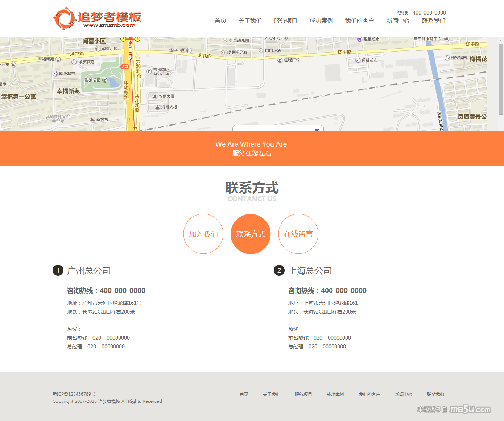Select the 加入我们 circle tab

tap(203, 234)
